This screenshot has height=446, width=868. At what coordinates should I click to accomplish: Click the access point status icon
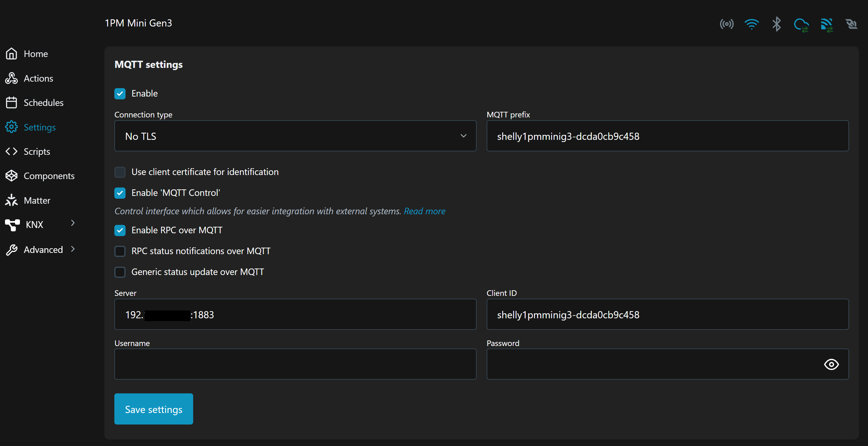(x=727, y=24)
